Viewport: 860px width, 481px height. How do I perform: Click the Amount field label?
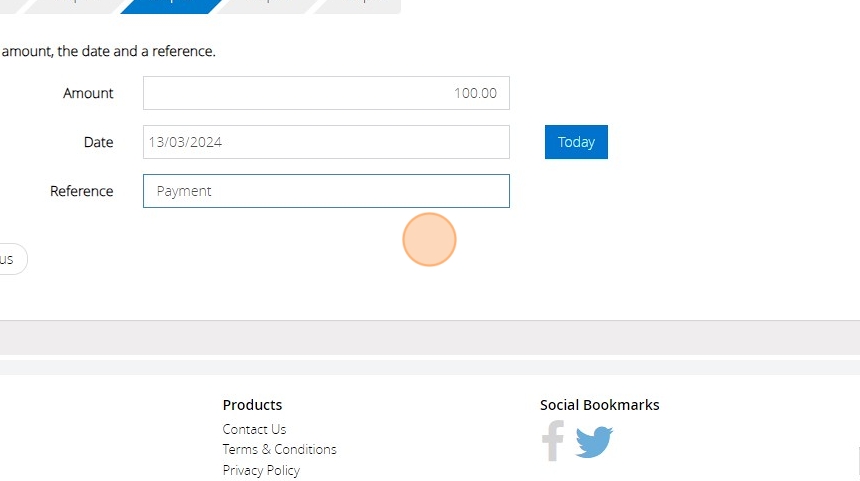(x=88, y=93)
